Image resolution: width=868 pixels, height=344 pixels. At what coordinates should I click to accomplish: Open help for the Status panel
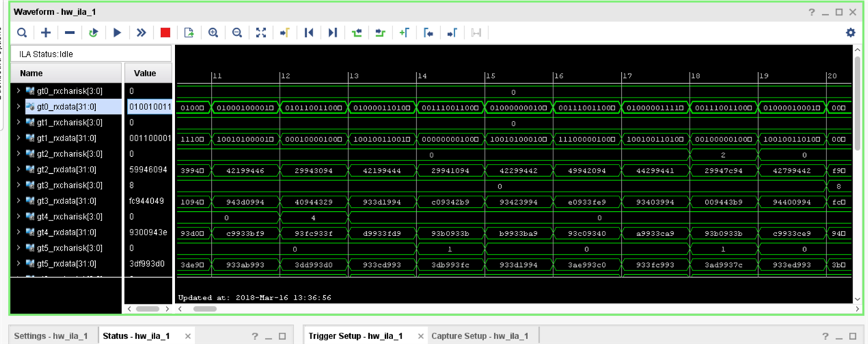click(x=255, y=336)
